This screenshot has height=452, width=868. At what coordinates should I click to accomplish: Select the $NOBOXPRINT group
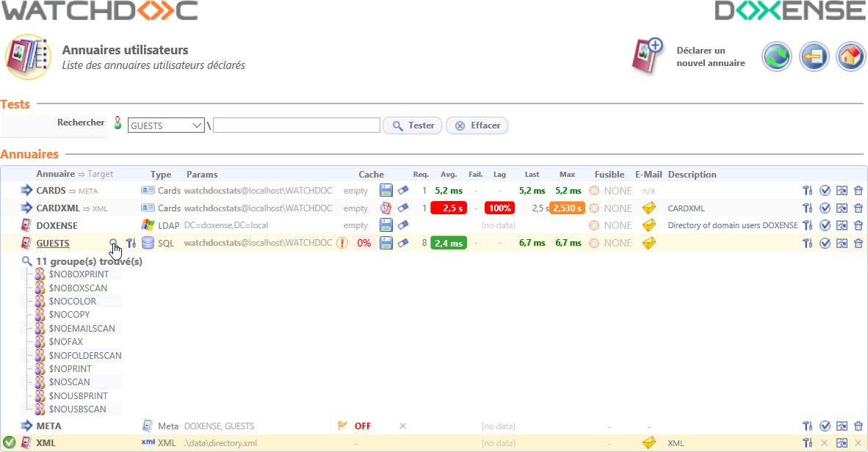[x=79, y=274]
